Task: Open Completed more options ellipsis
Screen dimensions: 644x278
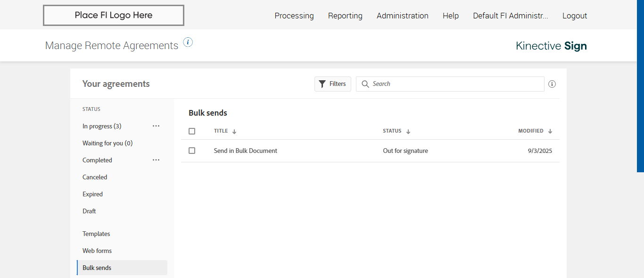Action: (156, 160)
